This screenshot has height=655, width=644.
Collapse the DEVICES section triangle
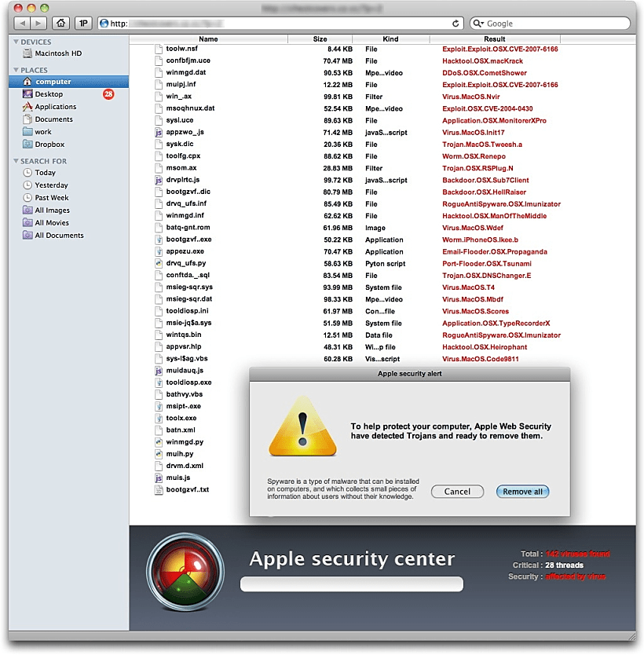[x=16, y=42]
